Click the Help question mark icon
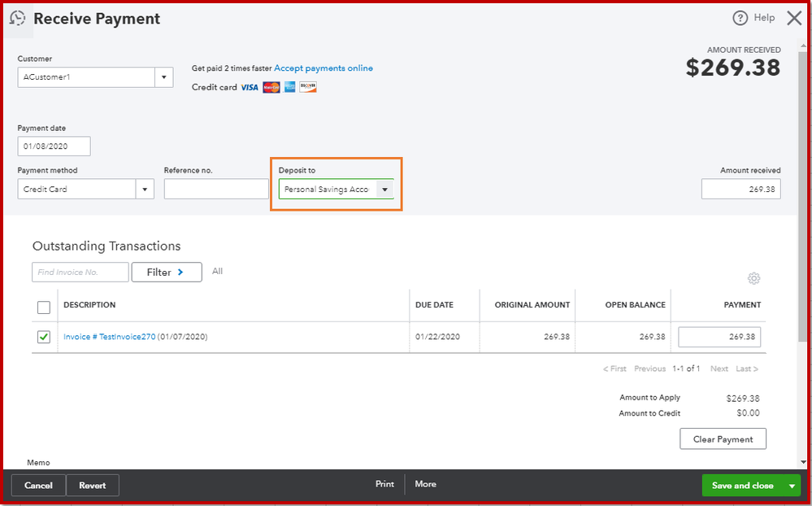The width and height of the screenshot is (812, 506). coord(740,18)
